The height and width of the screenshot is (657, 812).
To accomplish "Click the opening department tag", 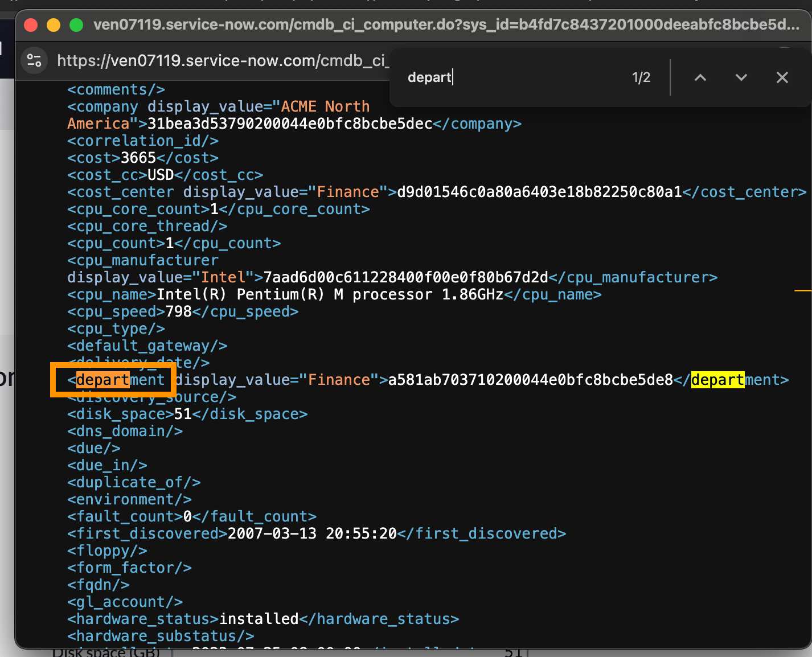I will pyautogui.click(x=116, y=380).
